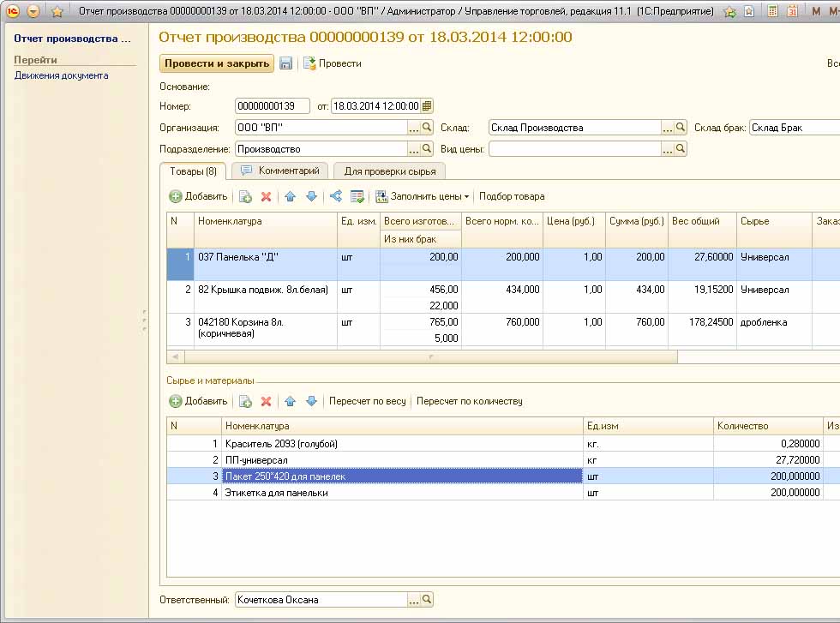Click the favorites star in the title bar
Viewport: 840px width, 623px height.
[x=57, y=11]
